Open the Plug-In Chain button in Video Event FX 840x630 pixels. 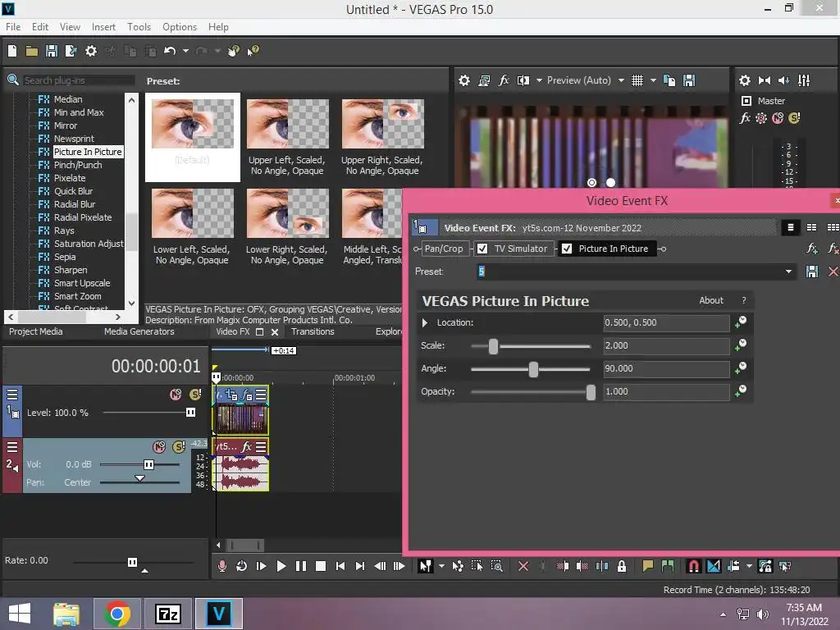point(812,249)
